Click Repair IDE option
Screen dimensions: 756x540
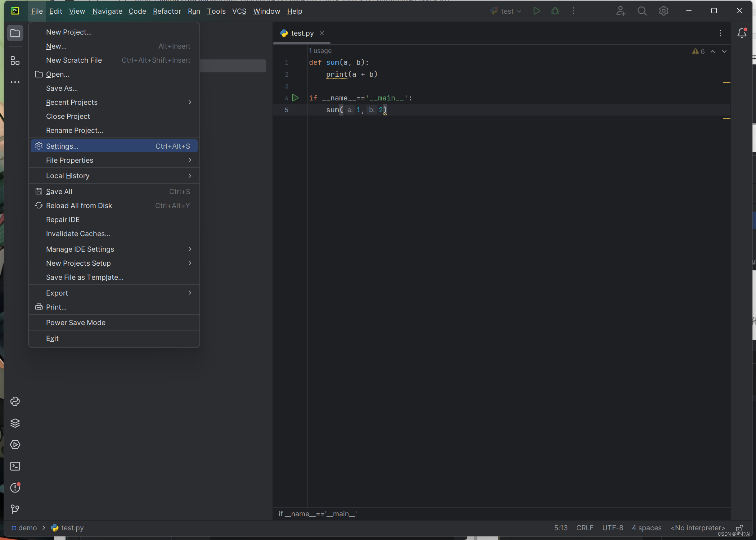click(63, 219)
